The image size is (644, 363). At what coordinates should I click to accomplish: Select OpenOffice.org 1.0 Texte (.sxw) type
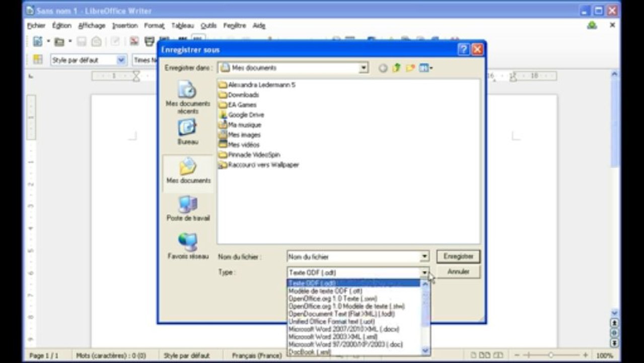354,298
